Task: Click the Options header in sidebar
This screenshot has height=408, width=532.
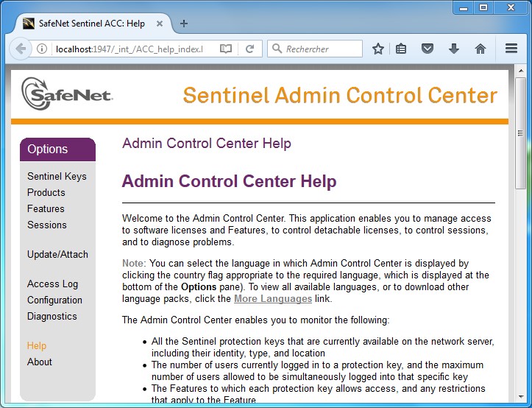Action: (57, 150)
